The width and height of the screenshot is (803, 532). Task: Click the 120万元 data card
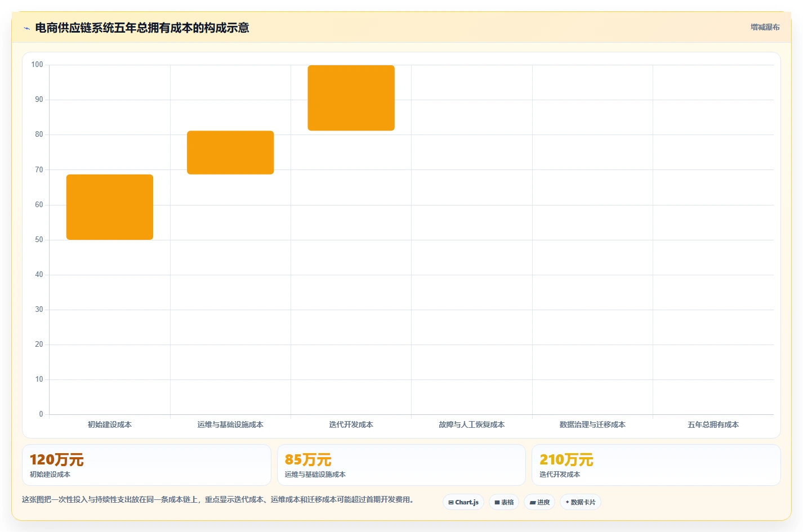click(x=146, y=465)
